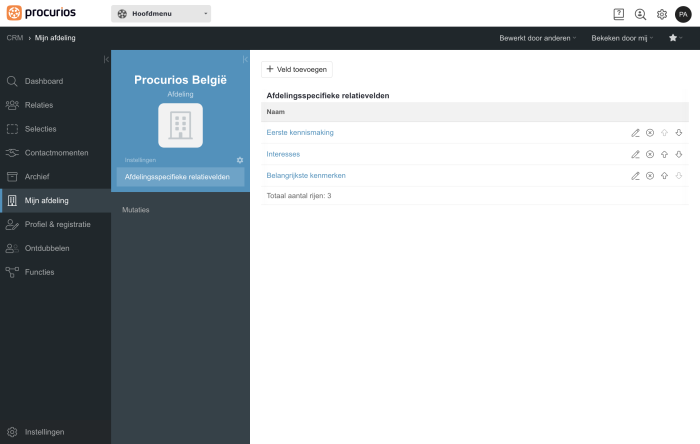Open Contactmomenten in the sidebar
The width and height of the screenshot is (700, 444).
point(55,153)
